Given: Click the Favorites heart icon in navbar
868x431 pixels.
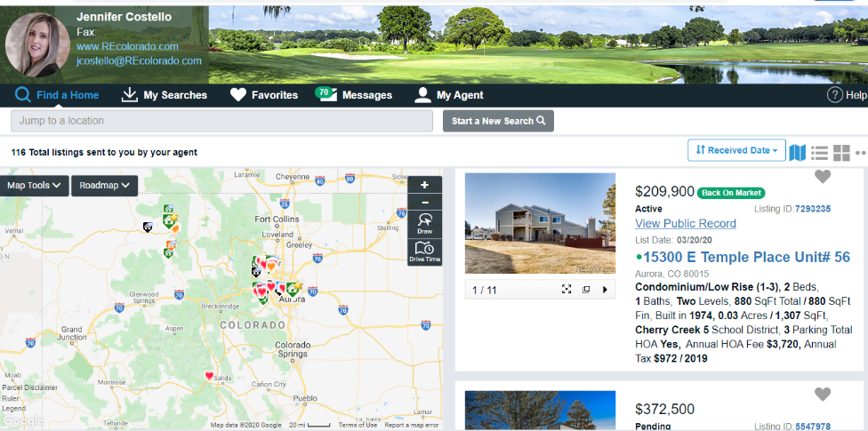Looking at the screenshot, I should 238,95.
